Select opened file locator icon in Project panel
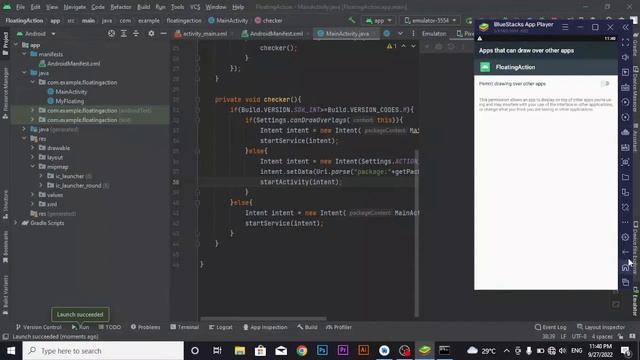The width and height of the screenshot is (640, 360). (x=111, y=33)
